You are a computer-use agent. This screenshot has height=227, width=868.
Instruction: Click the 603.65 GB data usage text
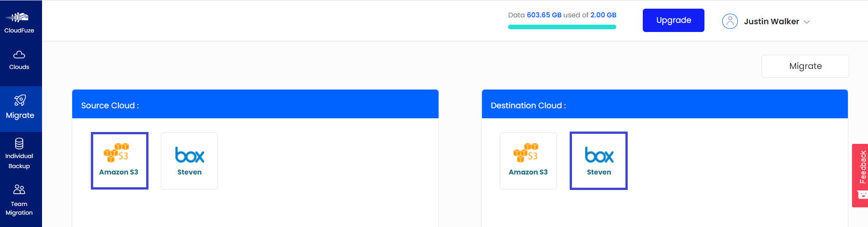coord(544,15)
